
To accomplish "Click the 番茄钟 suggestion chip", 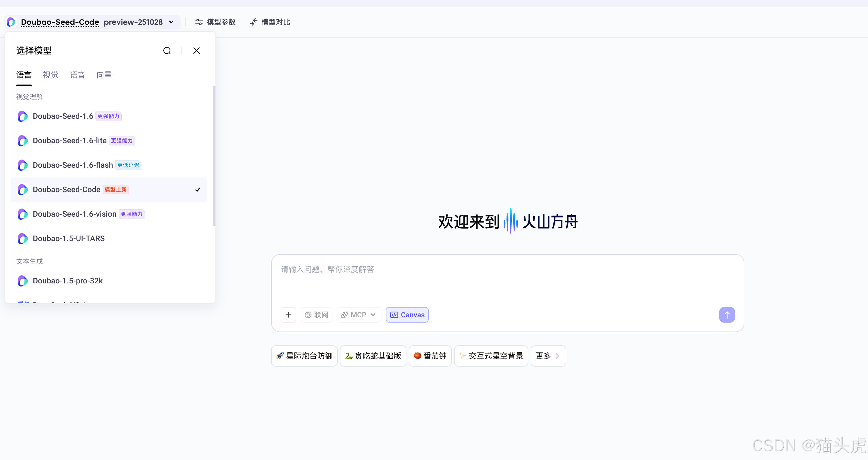I will [430, 356].
